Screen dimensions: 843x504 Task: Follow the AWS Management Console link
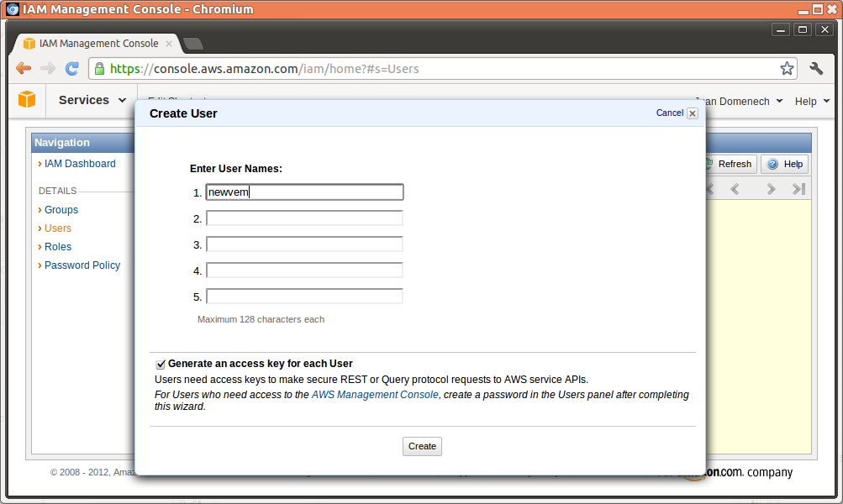[374, 394]
